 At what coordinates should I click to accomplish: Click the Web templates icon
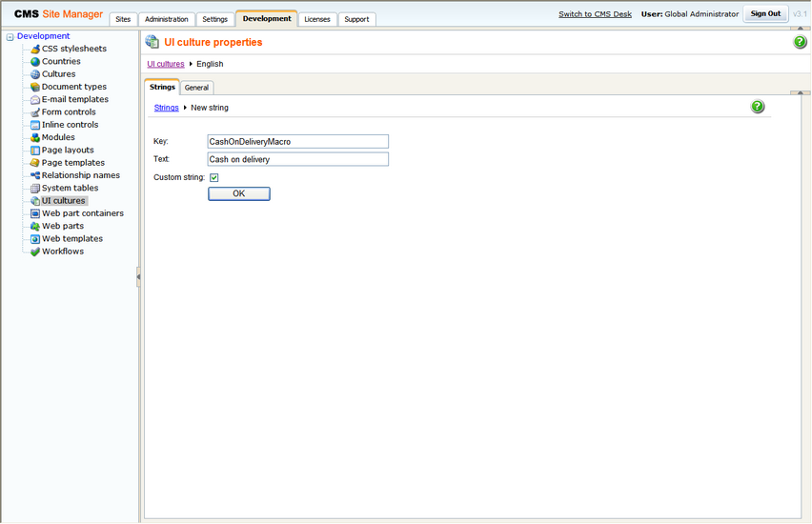click(x=35, y=239)
